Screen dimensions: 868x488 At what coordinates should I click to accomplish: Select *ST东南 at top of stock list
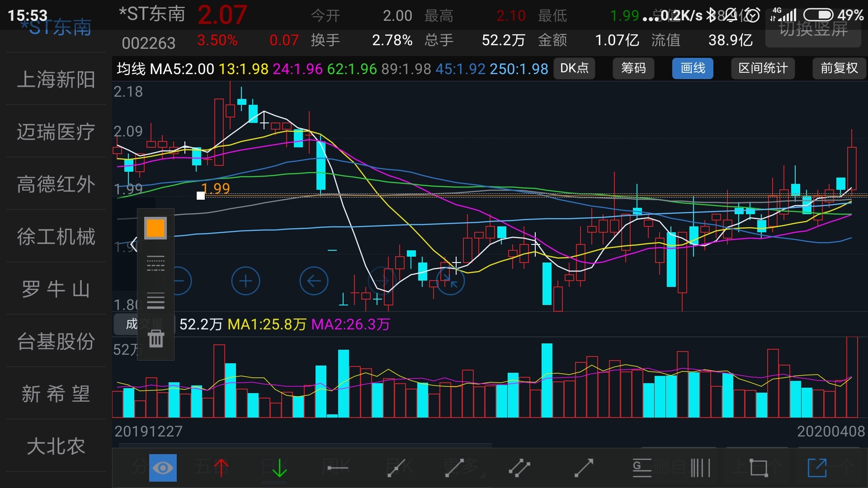point(56,27)
